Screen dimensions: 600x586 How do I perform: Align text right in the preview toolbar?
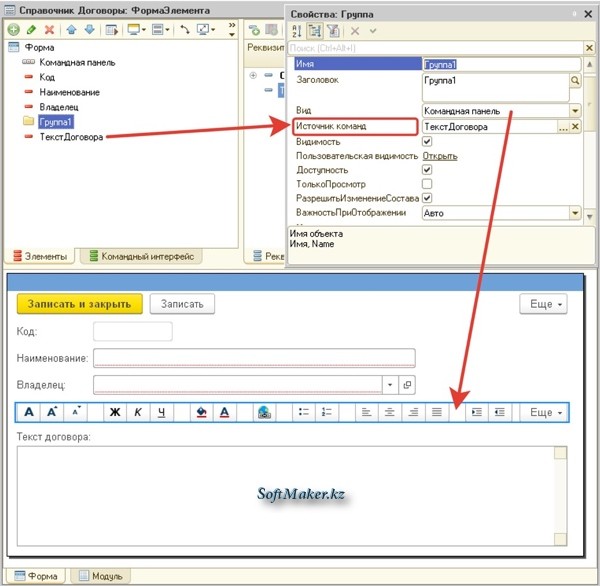413,412
